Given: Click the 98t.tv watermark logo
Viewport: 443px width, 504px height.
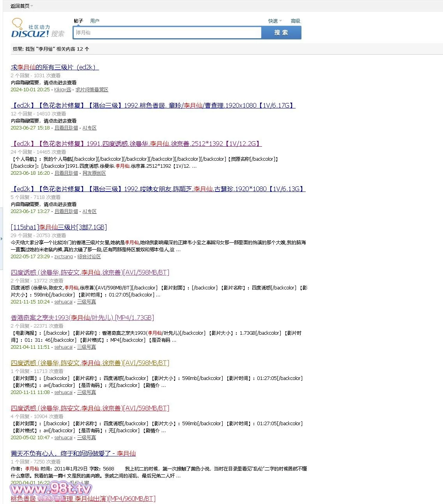Looking at the screenshot, I should (x=51, y=489).
